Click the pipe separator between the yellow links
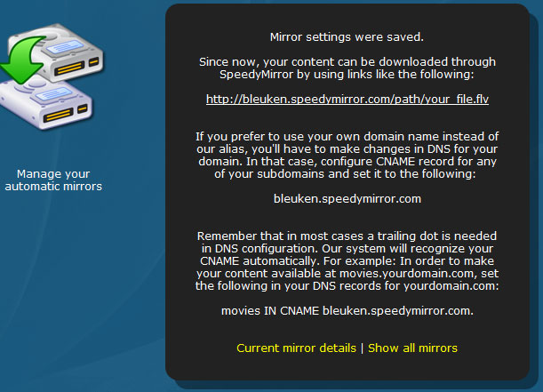This screenshot has width=543, height=392. coord(363,348)
